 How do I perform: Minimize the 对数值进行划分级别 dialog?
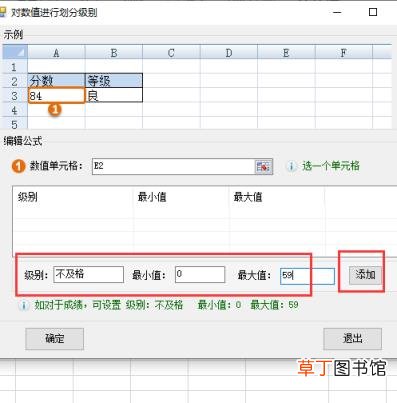337,12
